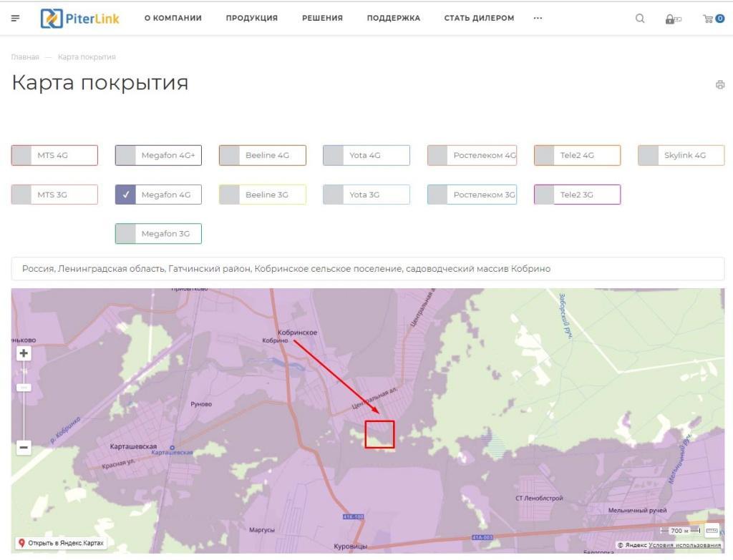Viewport: 733px width, 560px height.
Task: Click the Кобринское label on the map
Action: coord(297,333)
